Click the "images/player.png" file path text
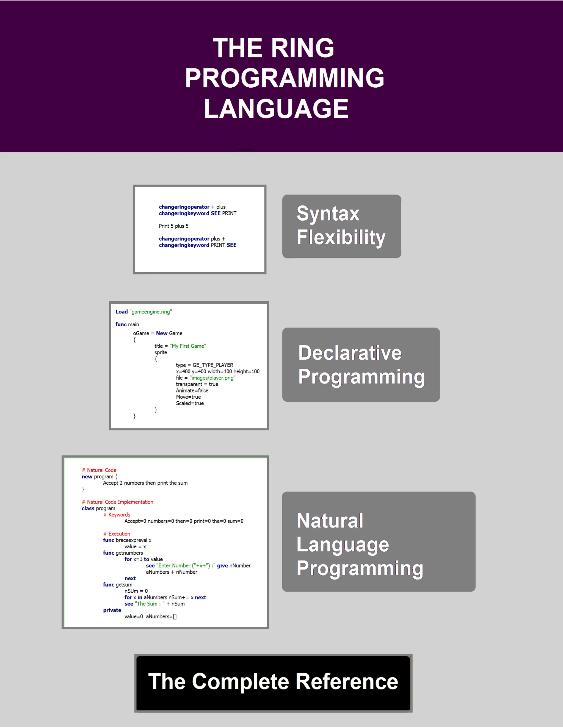This screenshot has width=563, height=728. click(x=212, y=378)
